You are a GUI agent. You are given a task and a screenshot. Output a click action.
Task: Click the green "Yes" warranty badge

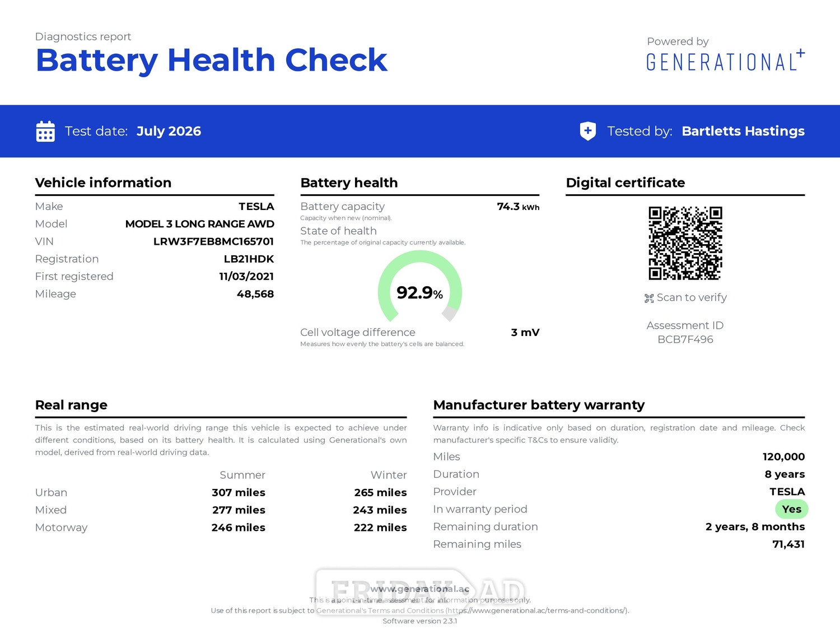pos(791,509)
